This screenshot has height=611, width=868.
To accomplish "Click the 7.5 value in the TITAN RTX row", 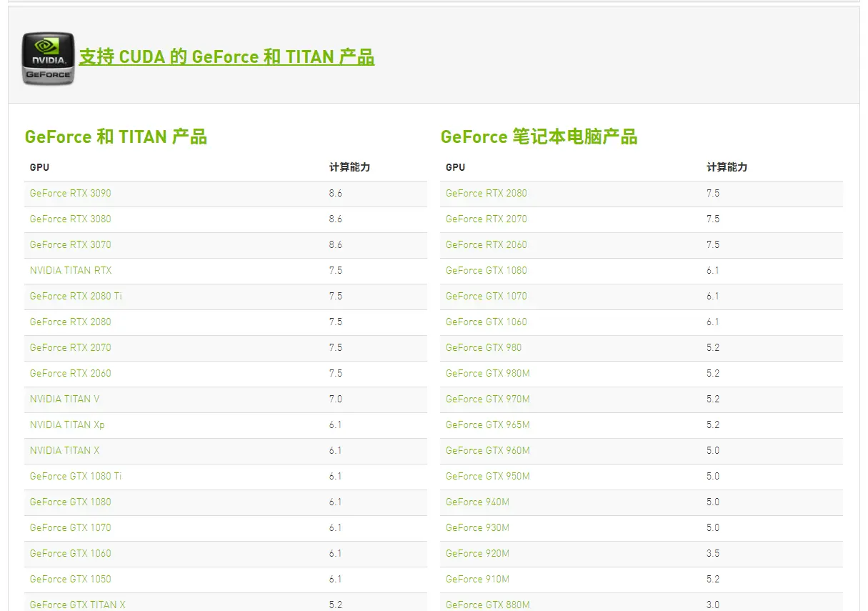I will tap(336, 270).
